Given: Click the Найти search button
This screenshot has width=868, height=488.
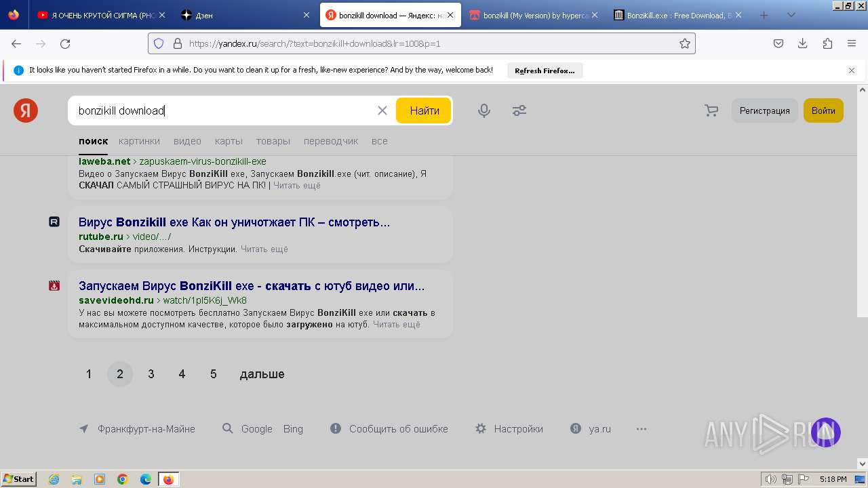Looking at the screenshot, I should [424, 110].
